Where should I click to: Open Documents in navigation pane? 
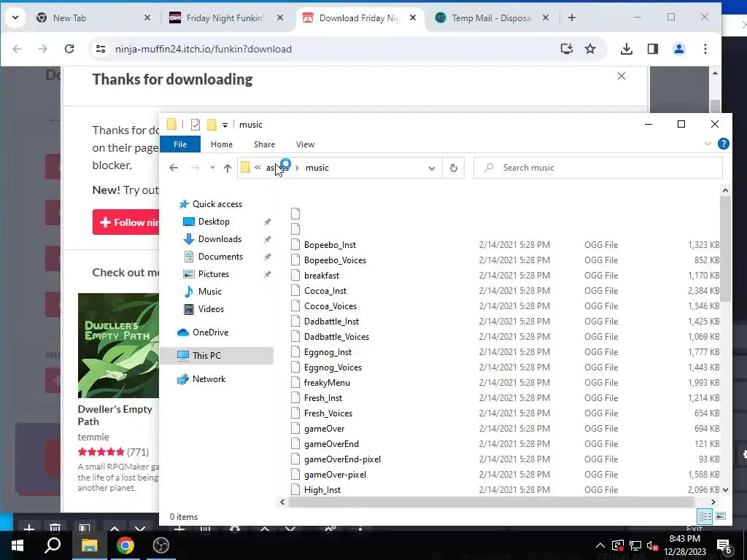click(x=220, y=257)
